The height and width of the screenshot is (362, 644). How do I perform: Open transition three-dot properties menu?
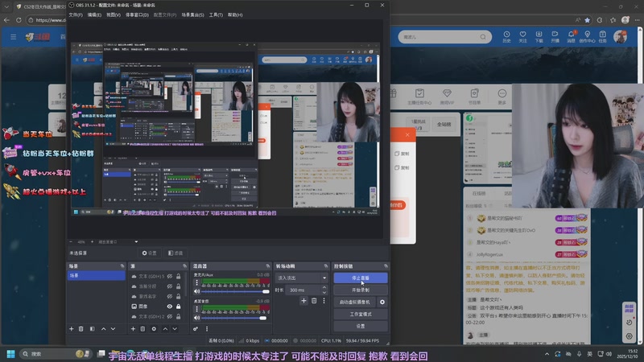point(324,301)
